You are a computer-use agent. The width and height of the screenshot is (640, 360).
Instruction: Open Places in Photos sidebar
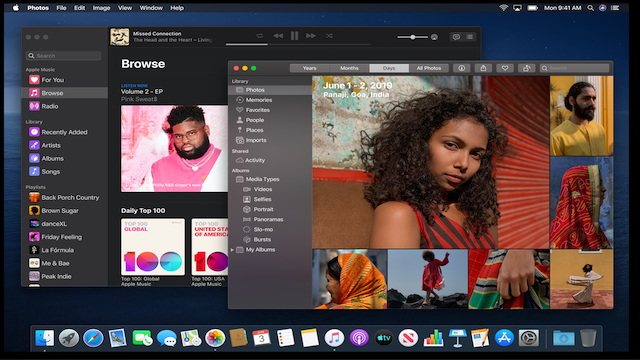point(270,130)
